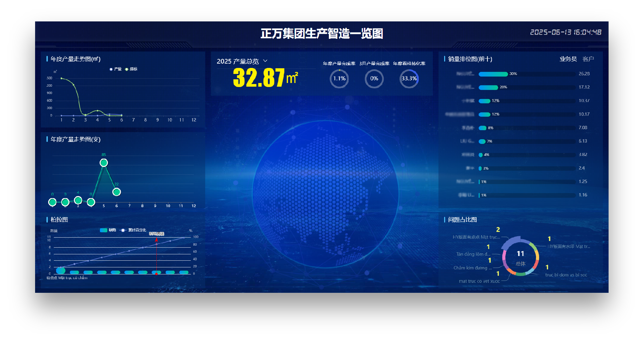Image resolution: width=644 pixels, height=342 pixels.
Task: Open the 2025 产量总览 dropdown
Action: tap(265, 61)
